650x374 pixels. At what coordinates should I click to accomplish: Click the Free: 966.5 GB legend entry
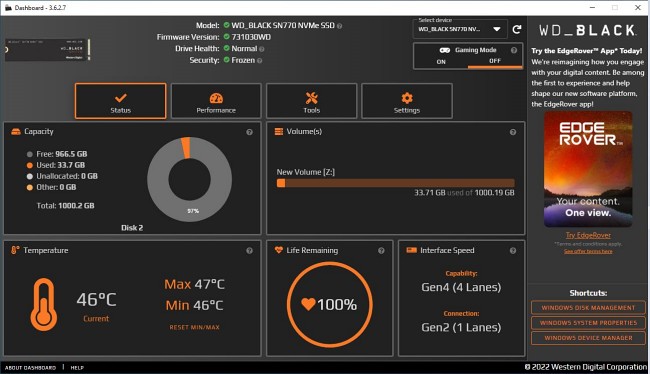(57, 154)
